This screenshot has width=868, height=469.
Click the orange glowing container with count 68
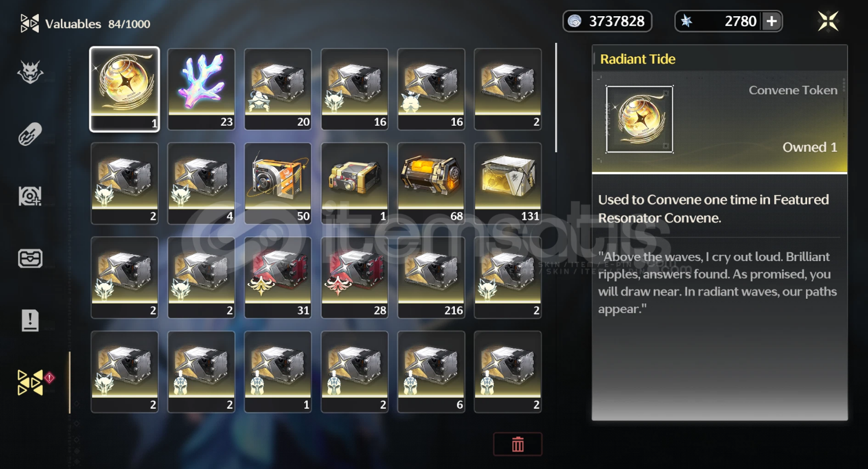pos(431,184)
